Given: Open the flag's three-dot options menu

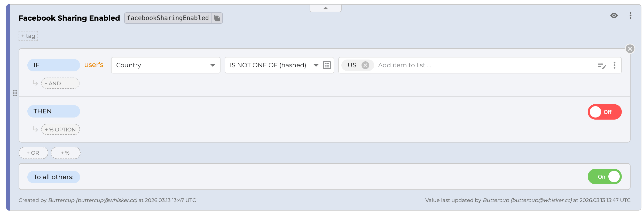Looking at the screenshot, I should [x=630, y=15].
